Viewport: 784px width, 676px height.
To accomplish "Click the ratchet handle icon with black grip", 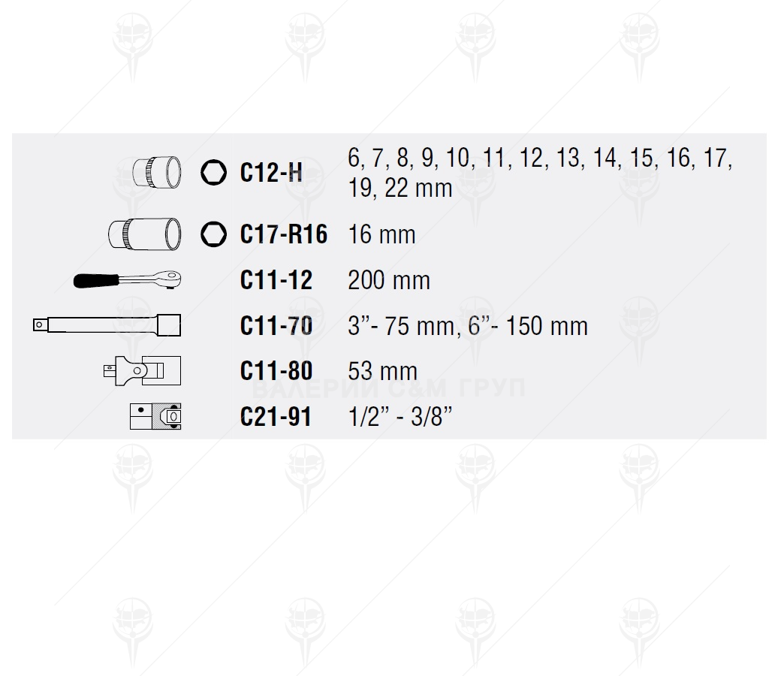I will 128,279.
